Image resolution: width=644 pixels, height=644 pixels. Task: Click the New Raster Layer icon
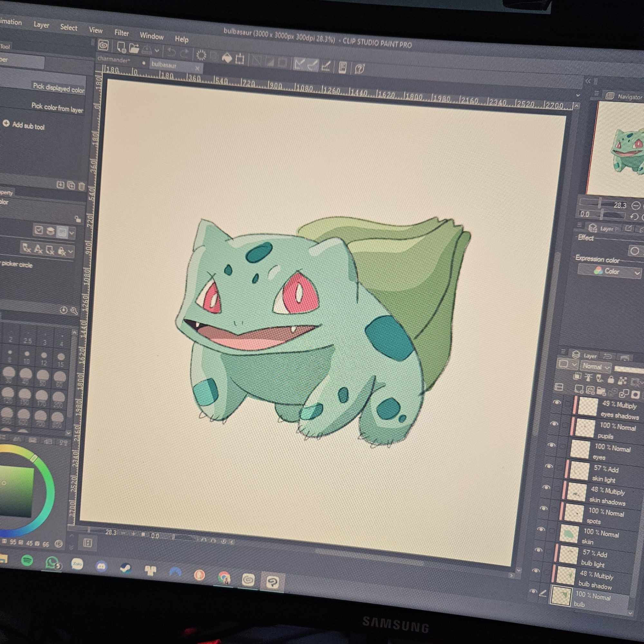pos(579,389)
